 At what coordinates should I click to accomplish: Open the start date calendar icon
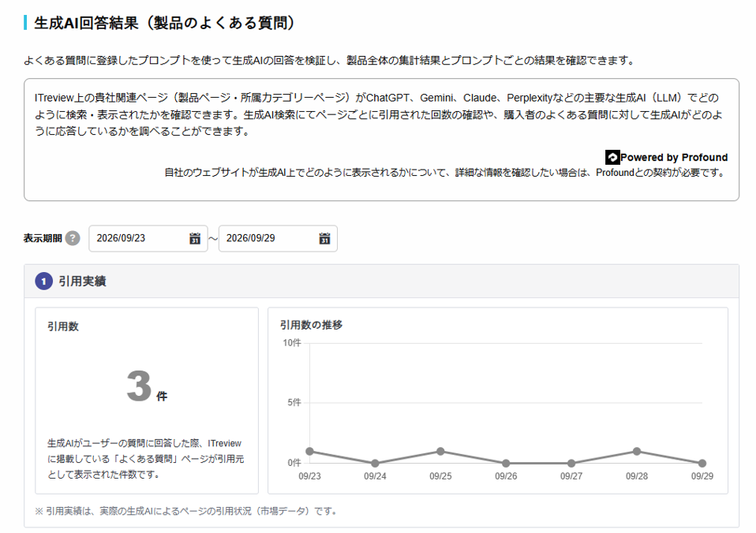pyautogui.click(x=195, y=238)
